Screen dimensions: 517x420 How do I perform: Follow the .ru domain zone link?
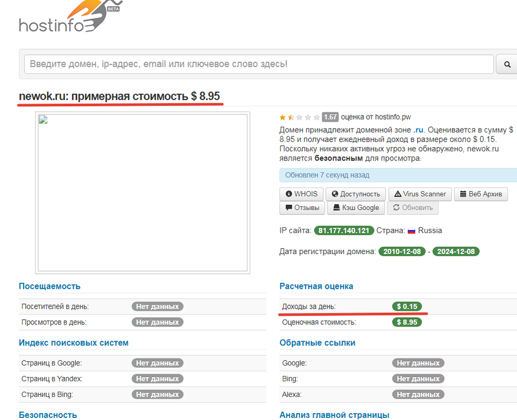tap(418, 130)
